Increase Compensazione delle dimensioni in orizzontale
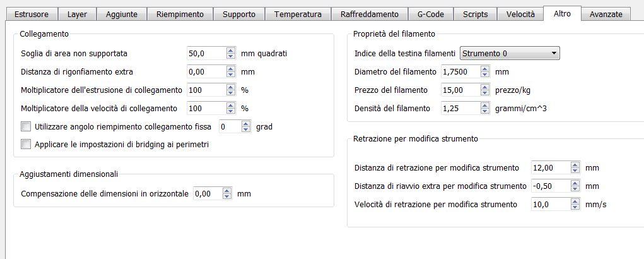The height and width of the screenshot is (259, 644). tap(227, 191)
